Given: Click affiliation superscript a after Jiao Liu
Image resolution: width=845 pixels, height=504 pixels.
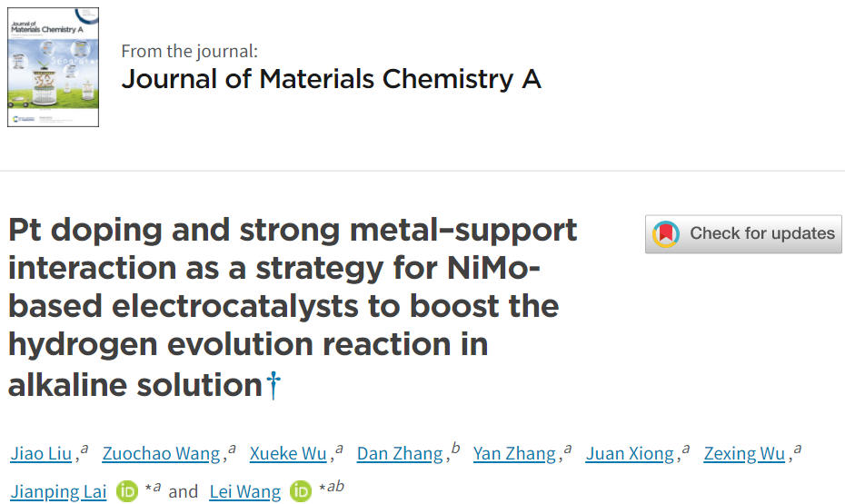Looking at the screenshot, I should tap(84, 450).
